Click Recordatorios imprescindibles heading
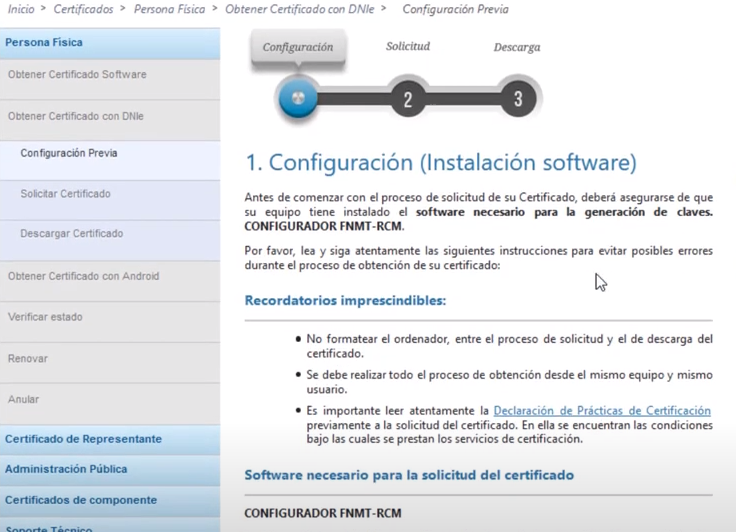 click(345, 301)
